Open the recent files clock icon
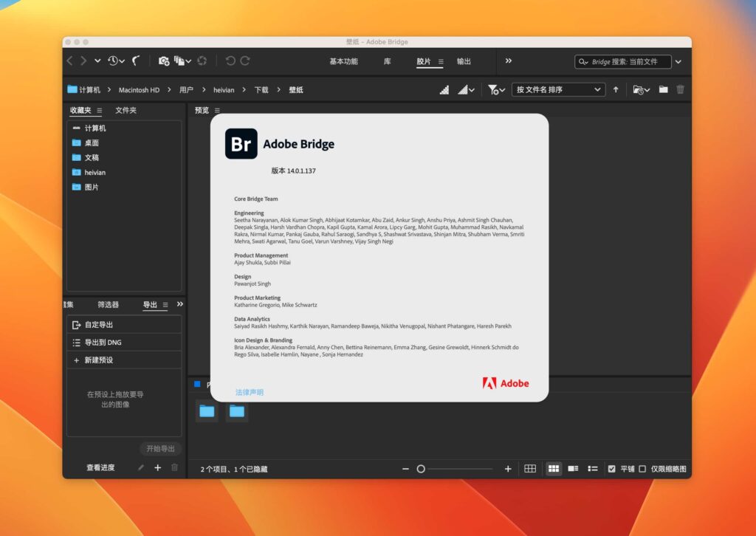756x536 pixels. [x=113, y=61]
